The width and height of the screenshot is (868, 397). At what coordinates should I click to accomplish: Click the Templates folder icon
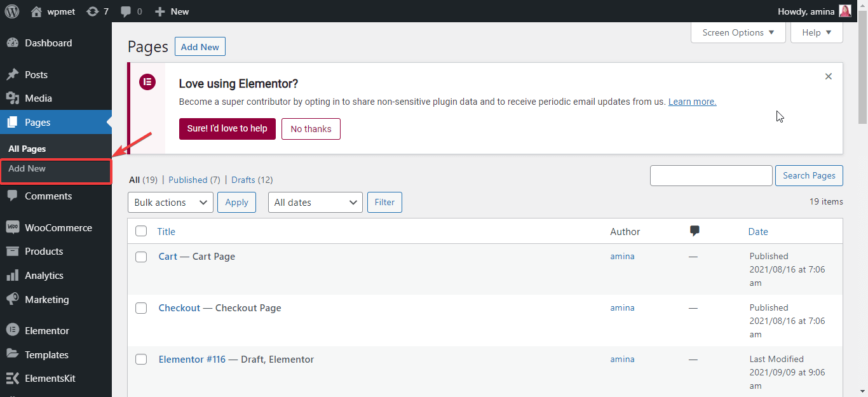(x=12, y=354)
